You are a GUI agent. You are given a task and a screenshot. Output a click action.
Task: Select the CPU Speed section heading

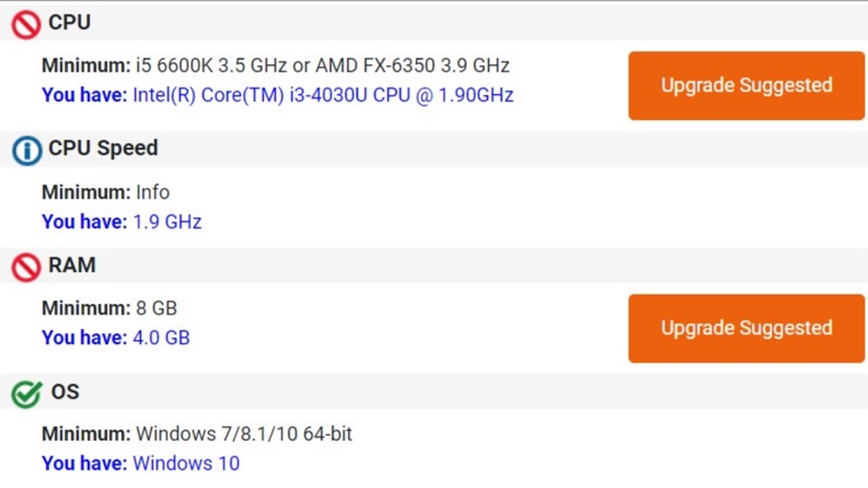103,148
